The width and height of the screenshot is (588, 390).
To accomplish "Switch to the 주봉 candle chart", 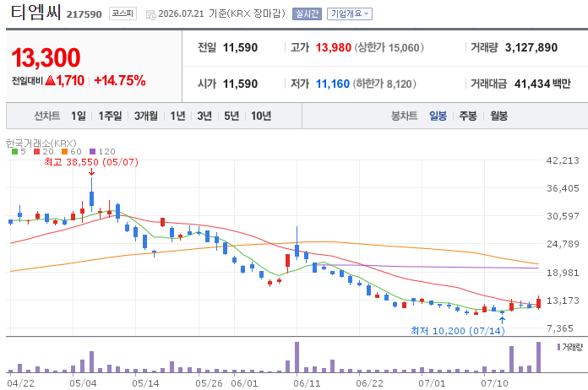I will tap(468, 116).
